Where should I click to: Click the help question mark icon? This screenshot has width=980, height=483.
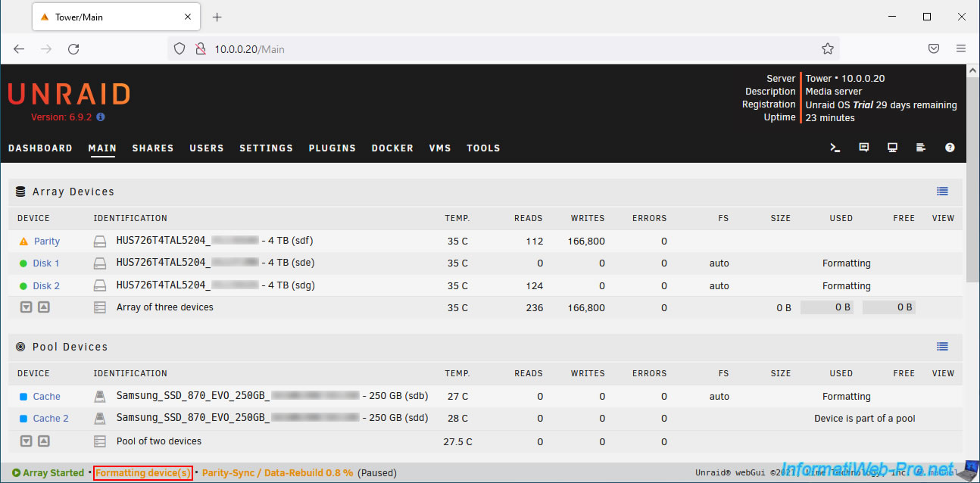click(x=950, y=148)
